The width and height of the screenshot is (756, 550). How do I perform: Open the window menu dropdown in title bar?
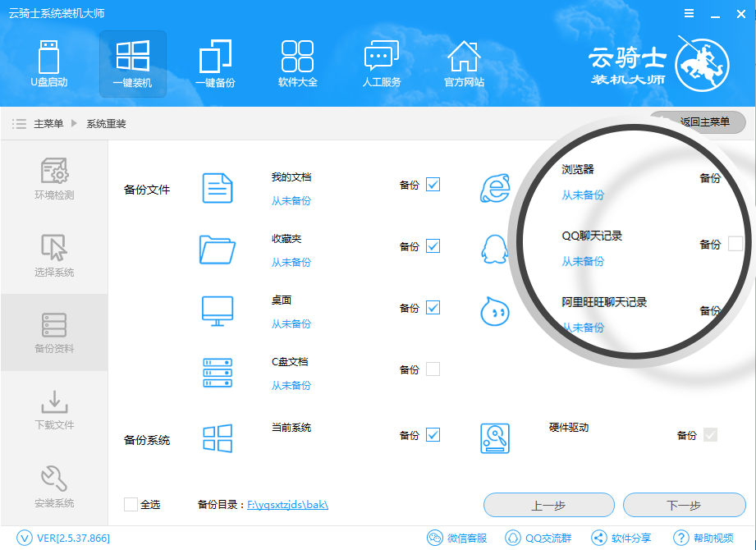coord(686,14)
